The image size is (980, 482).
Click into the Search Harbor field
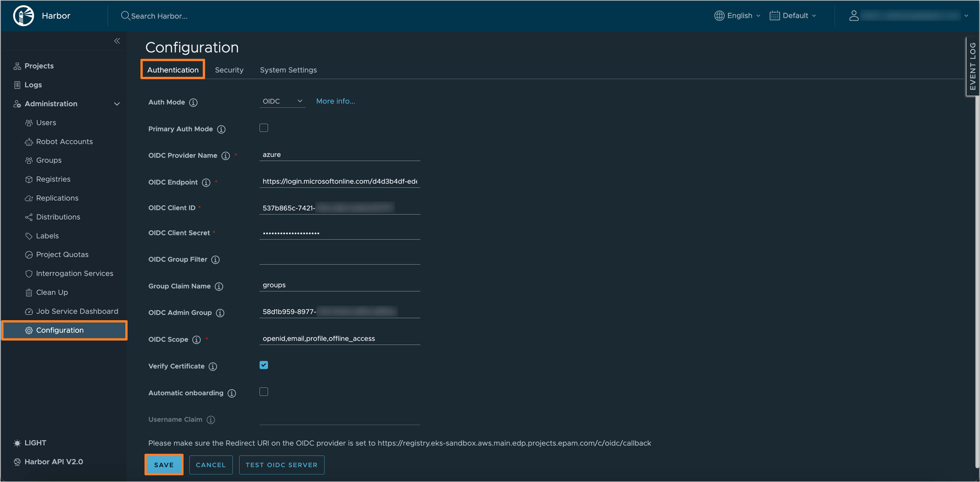click(159, 16)
